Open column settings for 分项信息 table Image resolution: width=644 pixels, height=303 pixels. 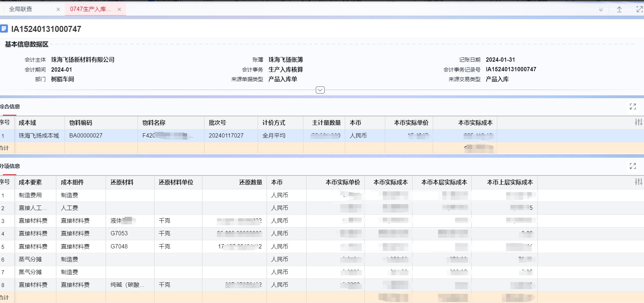point(638,182)
